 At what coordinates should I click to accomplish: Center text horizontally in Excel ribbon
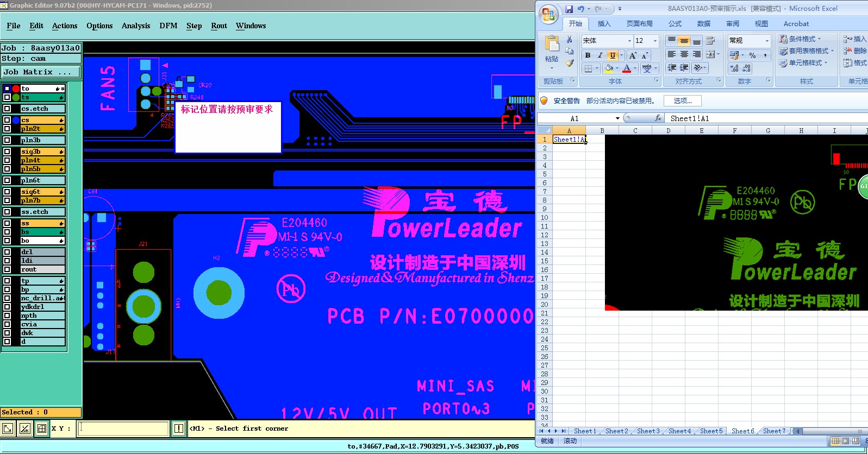(x=684, y=54)
